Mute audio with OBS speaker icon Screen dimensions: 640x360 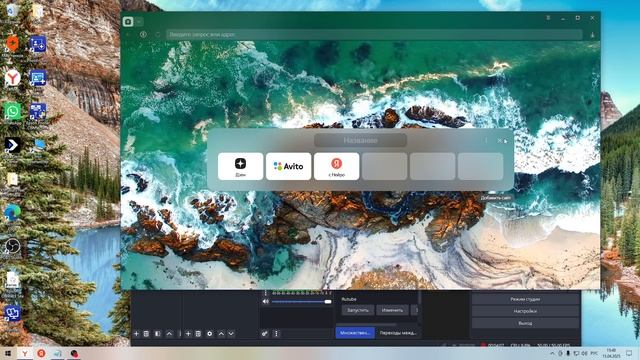(x=266, y=302)
